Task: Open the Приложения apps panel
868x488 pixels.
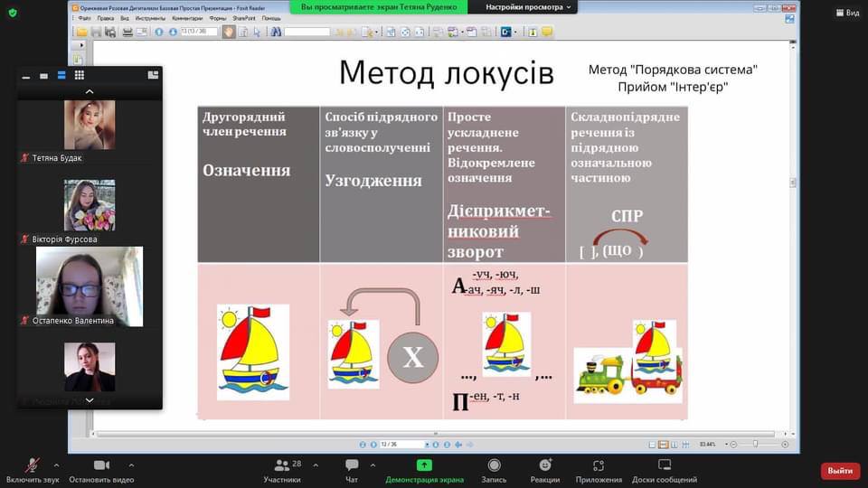Action: coord(599,468)
